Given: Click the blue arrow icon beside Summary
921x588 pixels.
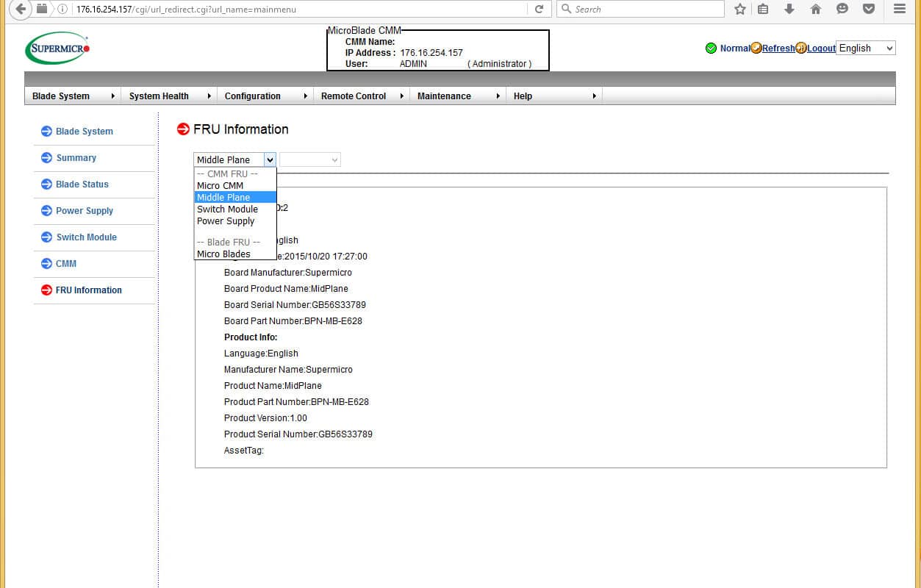Looking at the screenshot, I should 46,158.
